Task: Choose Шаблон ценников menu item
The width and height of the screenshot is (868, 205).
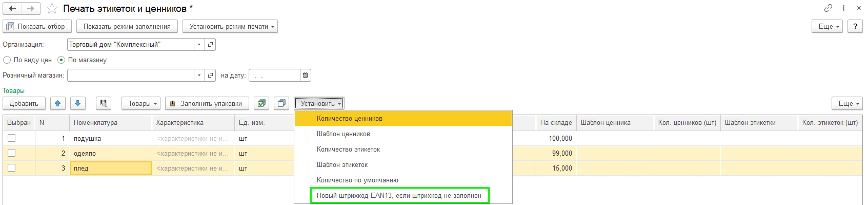Action: 403,134
